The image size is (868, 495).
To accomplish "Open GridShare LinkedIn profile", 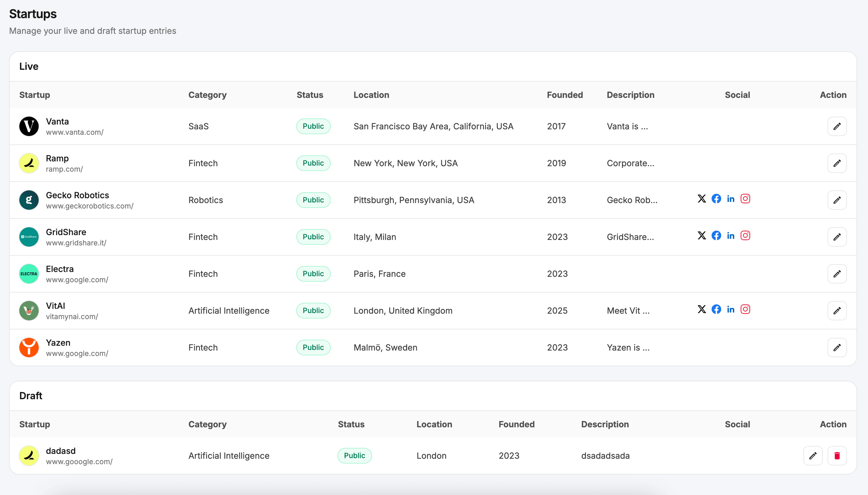I will click(731, 235).
